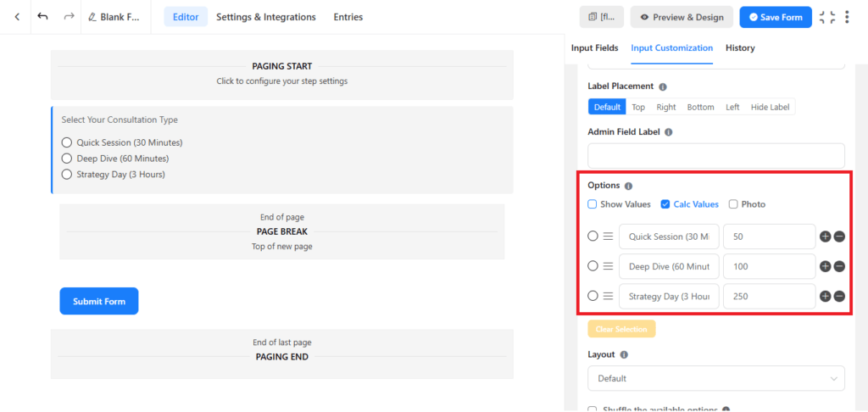Select the PAGING END block

tap(281, 354)
